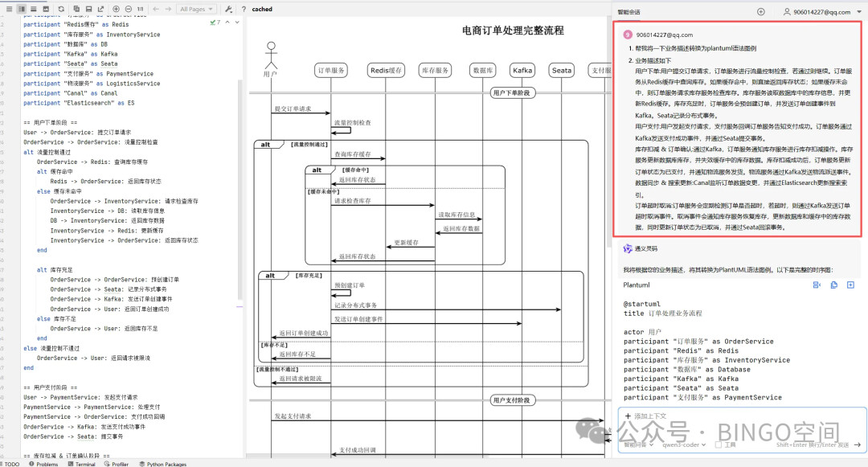
Task: Send message with arrow button
Action: pos(857,444)
